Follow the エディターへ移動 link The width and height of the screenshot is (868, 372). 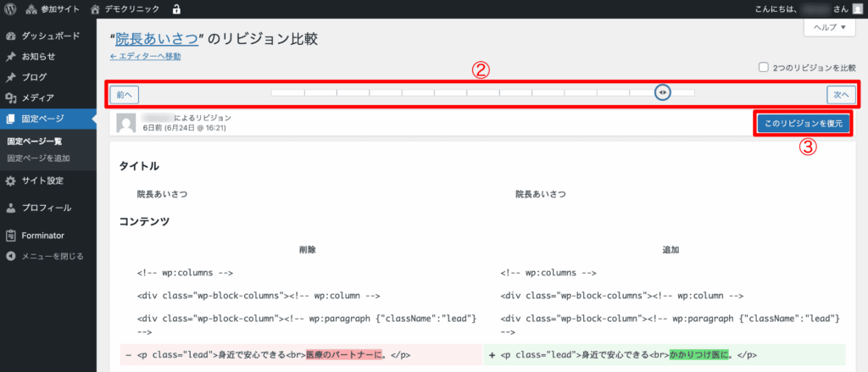pos(145,57)
